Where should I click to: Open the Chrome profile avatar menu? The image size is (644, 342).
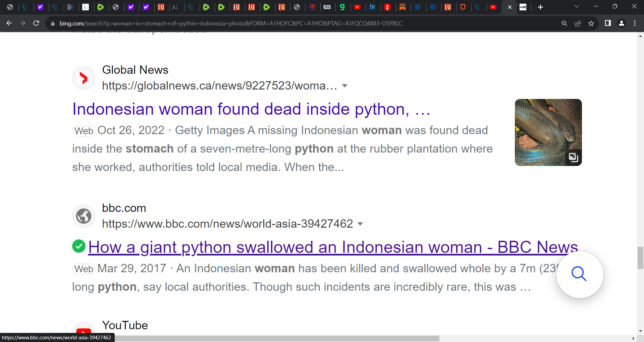621,23
